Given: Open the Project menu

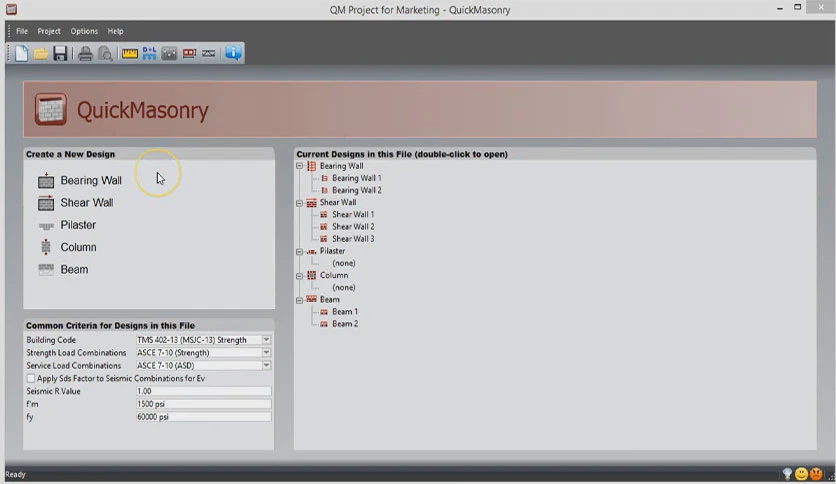Looking at the screenshot, I should click(x=49, y=31).
